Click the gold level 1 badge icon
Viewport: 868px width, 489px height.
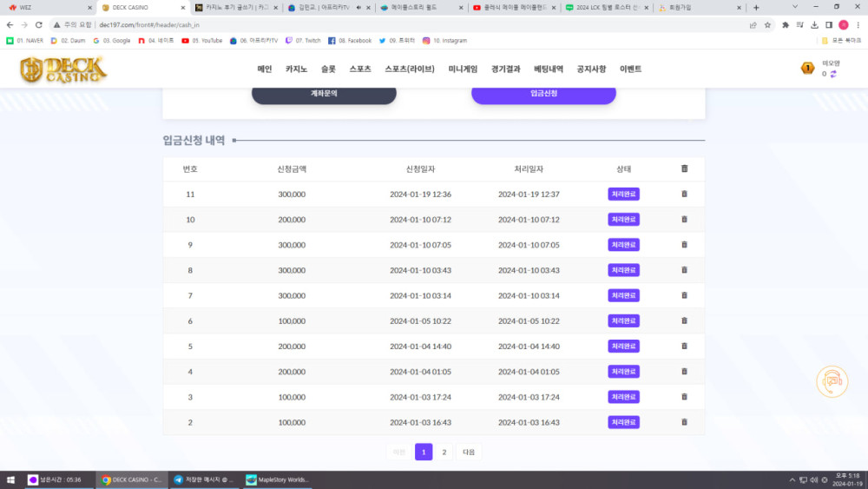pos(807,69)
